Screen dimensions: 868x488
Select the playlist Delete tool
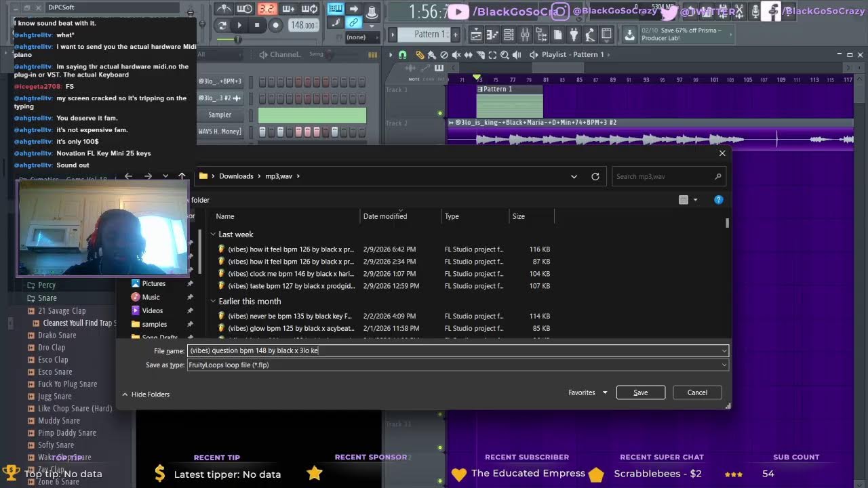(x=443, y=55)
